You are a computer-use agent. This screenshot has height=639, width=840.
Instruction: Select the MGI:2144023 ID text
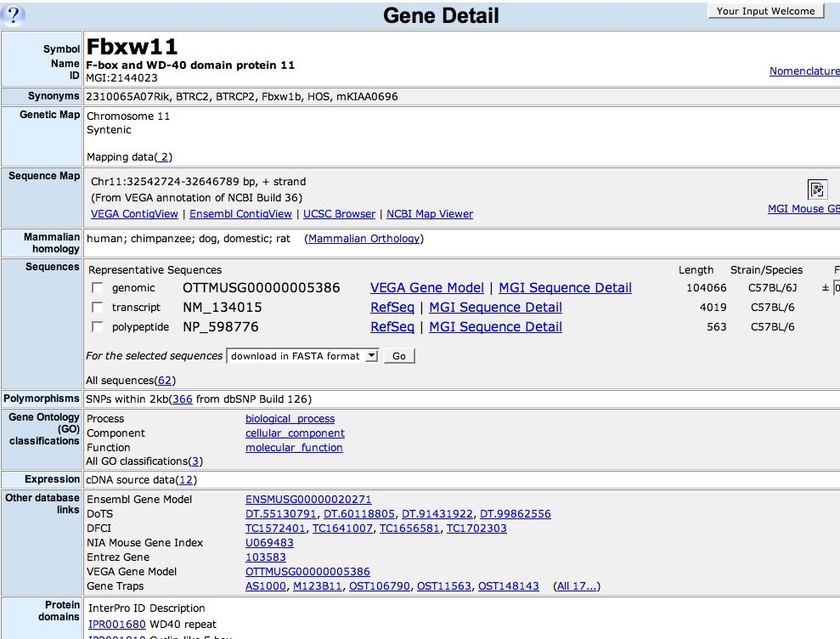coord(121,77)
